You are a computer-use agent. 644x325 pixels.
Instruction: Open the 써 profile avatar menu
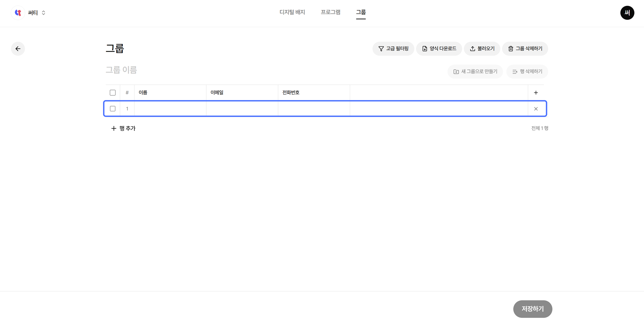coord(627,13)
